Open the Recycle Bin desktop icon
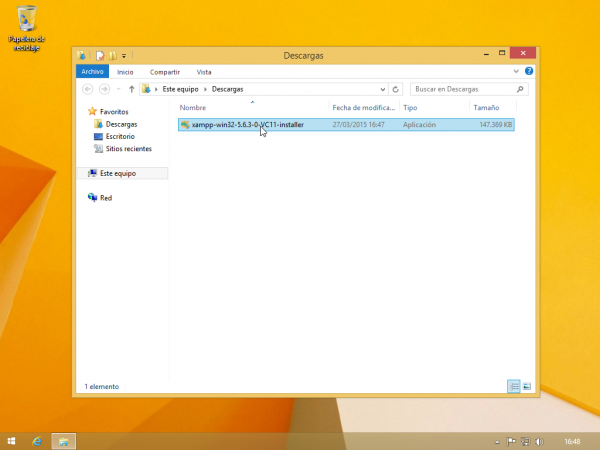Image resolution: width=600 pixels, height=450 pixels. tap(26, 28)
